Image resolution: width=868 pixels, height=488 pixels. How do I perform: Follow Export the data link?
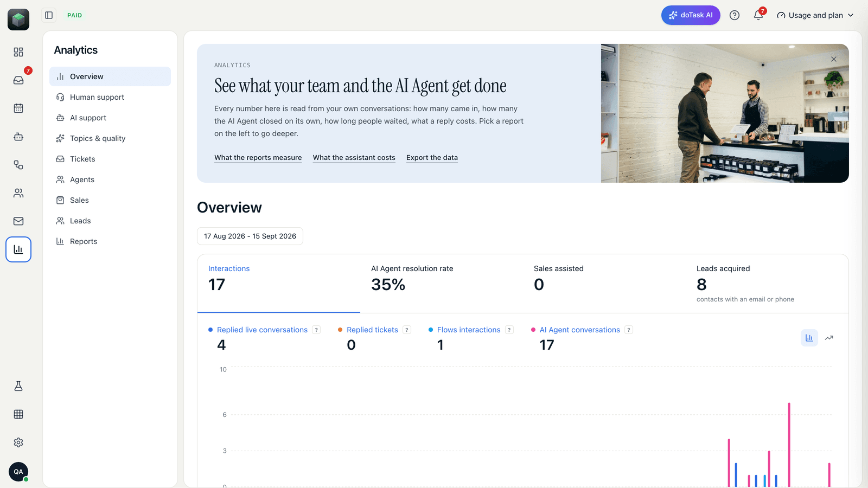[x=432, y=158]
